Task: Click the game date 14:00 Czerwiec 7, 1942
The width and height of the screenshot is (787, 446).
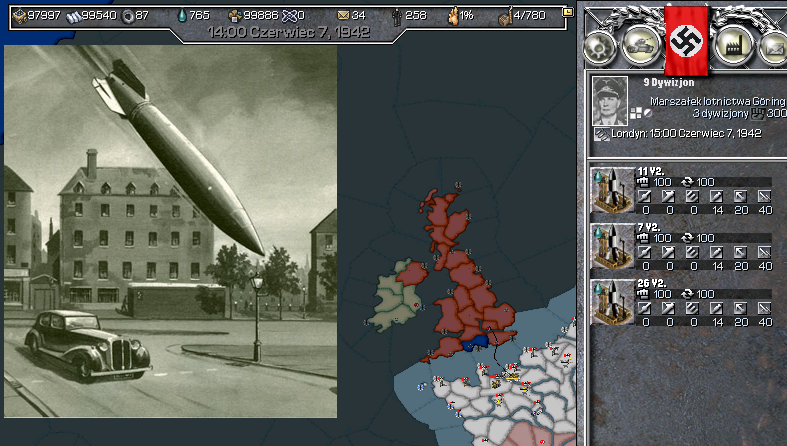Action: click(x=289, y=32)
